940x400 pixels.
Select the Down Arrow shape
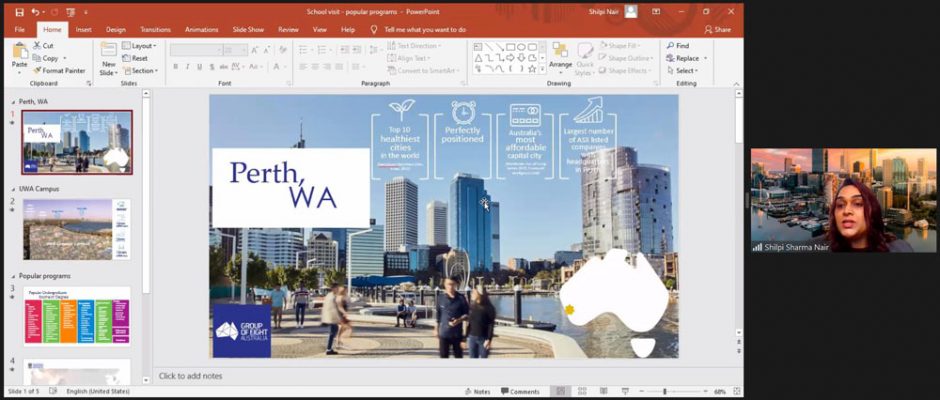(521, 58)
